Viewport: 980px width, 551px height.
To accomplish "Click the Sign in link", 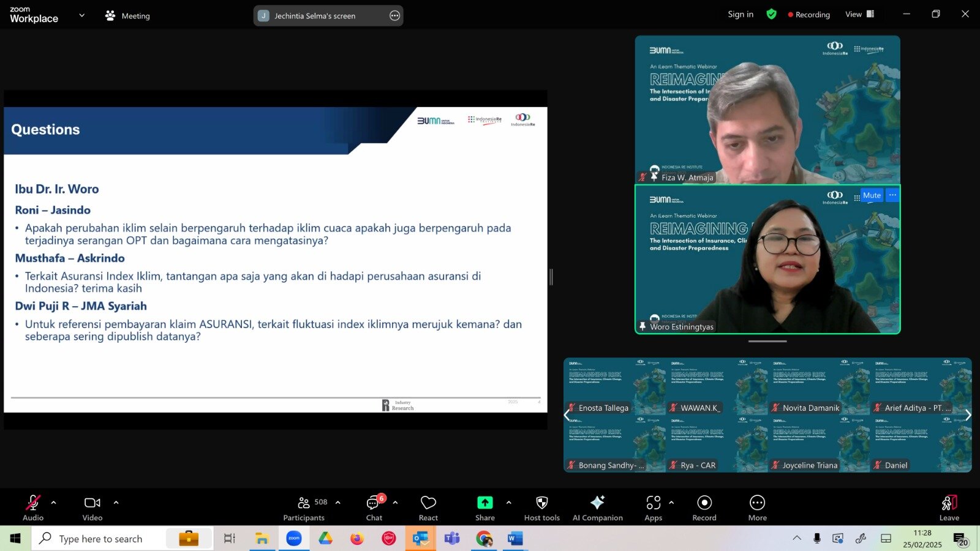I will coord(741,14).
